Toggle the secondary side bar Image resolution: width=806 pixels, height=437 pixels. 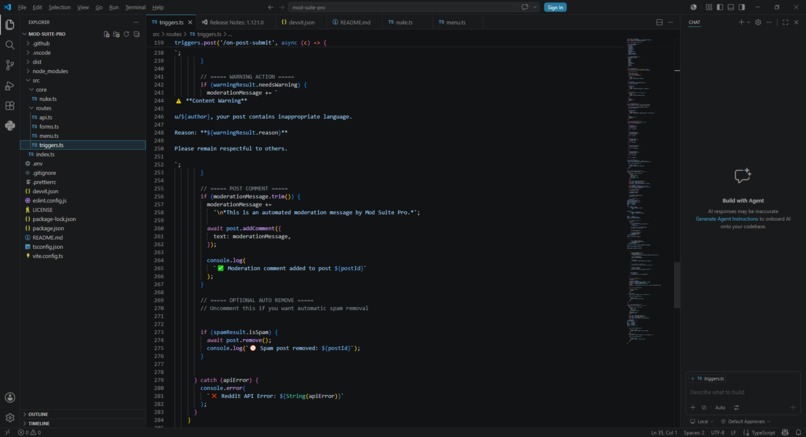click(x=742, y=7)
